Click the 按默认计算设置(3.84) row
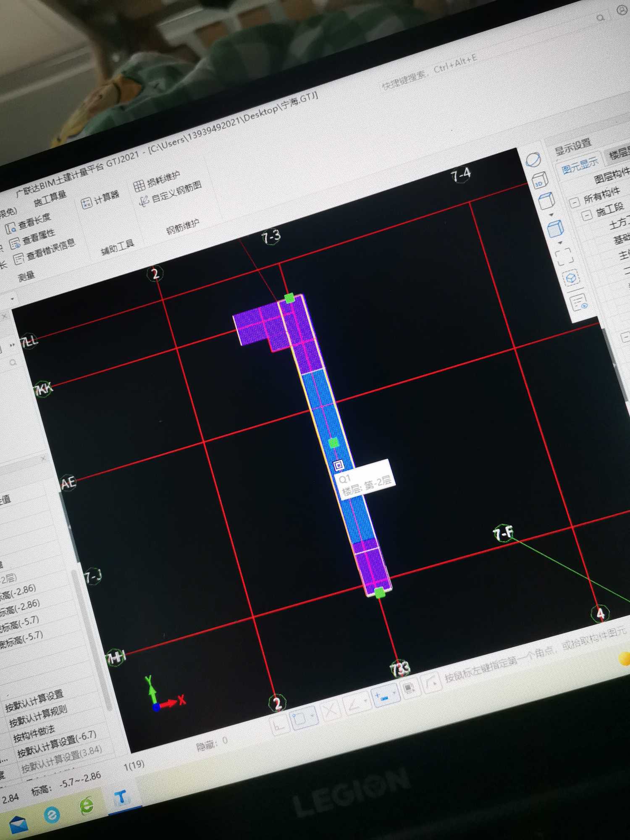 pos(63,759)
